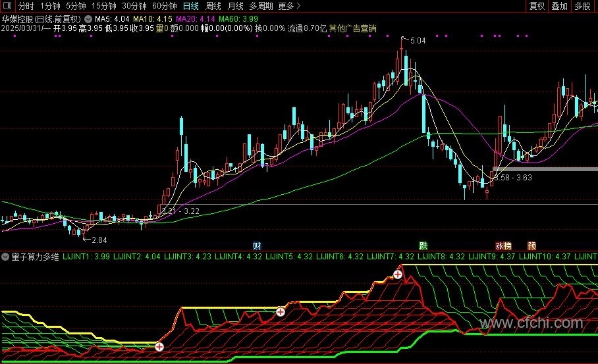This screenshot has width=598, height=364.
Task: Click the 复权 adjustment button
Action: point(537,6)
